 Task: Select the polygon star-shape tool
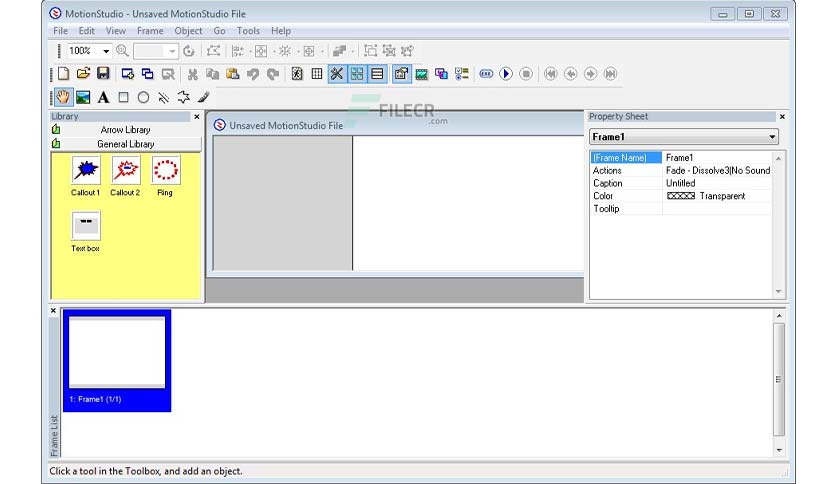pyautogui.click(x=183, y=97)
